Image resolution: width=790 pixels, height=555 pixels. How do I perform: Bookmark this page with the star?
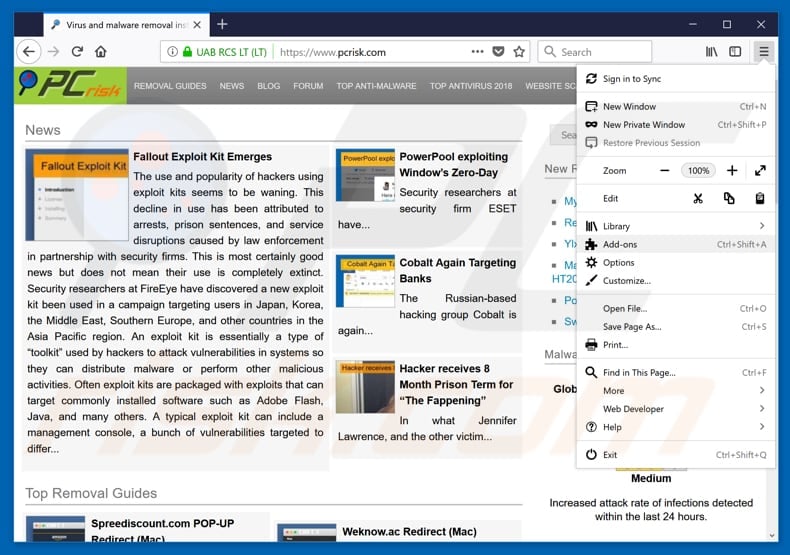point(519,51)
